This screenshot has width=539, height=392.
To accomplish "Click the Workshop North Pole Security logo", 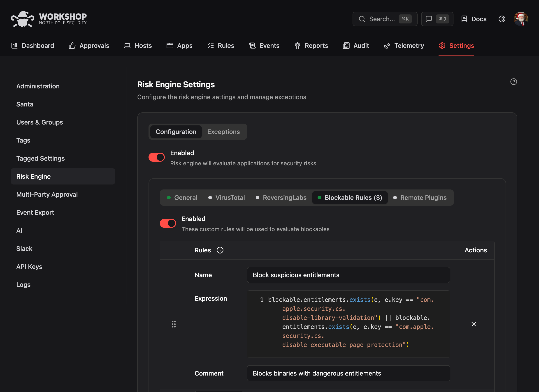I will pyautogui.click(x=49, y=19).
